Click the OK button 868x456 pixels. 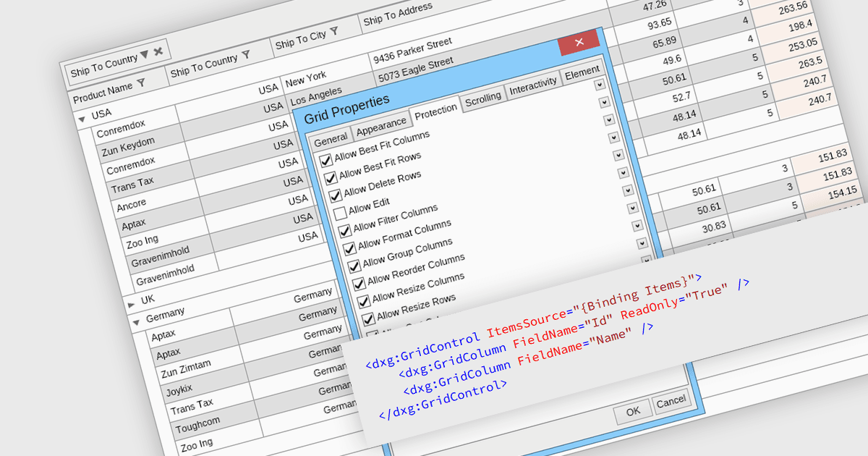[633, 412]
